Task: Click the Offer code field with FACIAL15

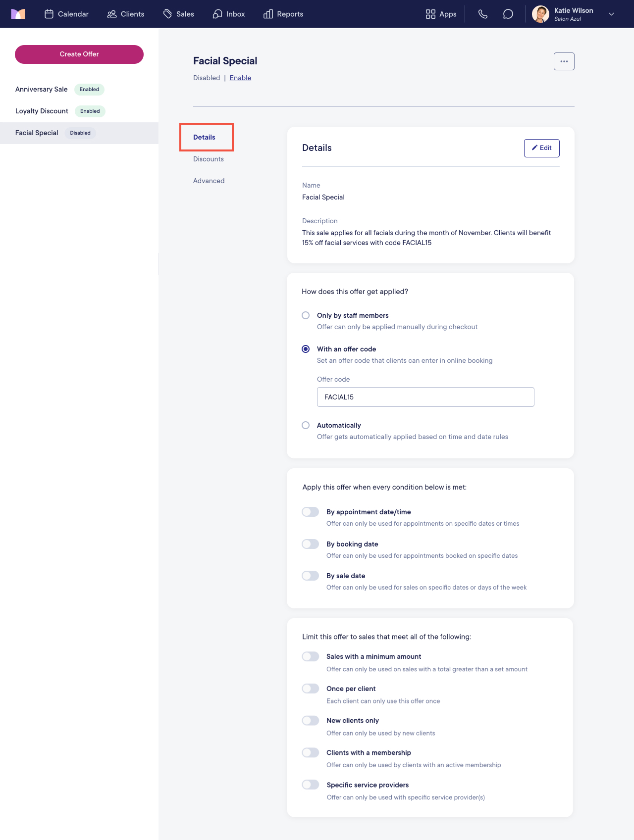Action: (x=425, y=397)
